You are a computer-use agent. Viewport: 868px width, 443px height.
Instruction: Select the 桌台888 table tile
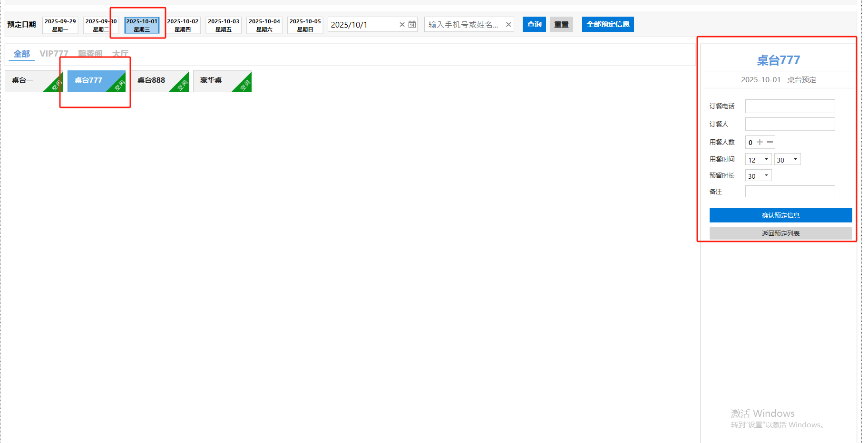pos(156,81)
